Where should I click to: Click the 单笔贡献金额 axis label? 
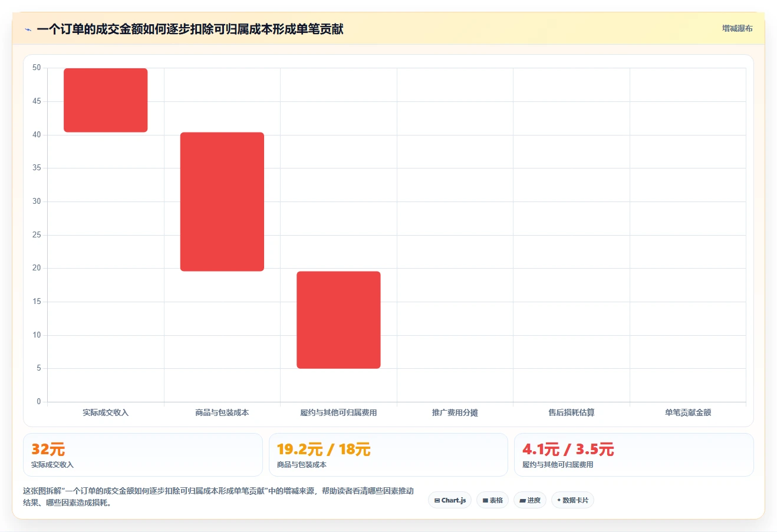[688, 412]
